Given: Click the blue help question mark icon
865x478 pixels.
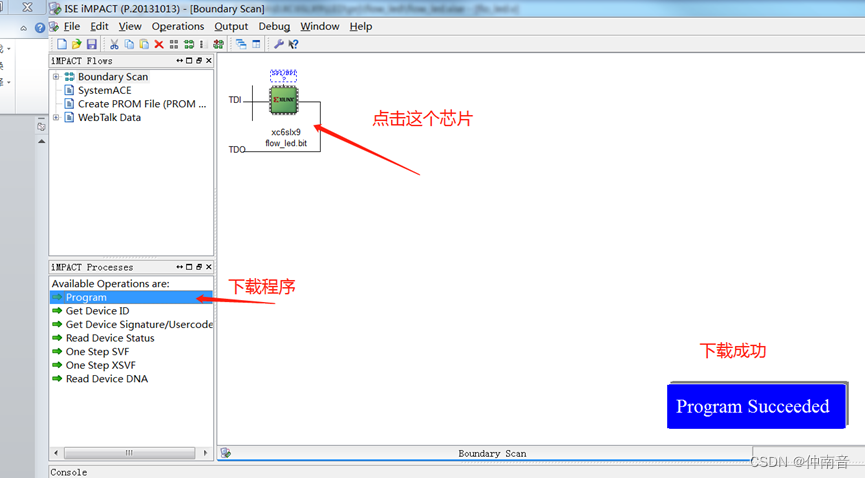Looking at the screenshot, I should pyautogui.click(x=40, y=28).
